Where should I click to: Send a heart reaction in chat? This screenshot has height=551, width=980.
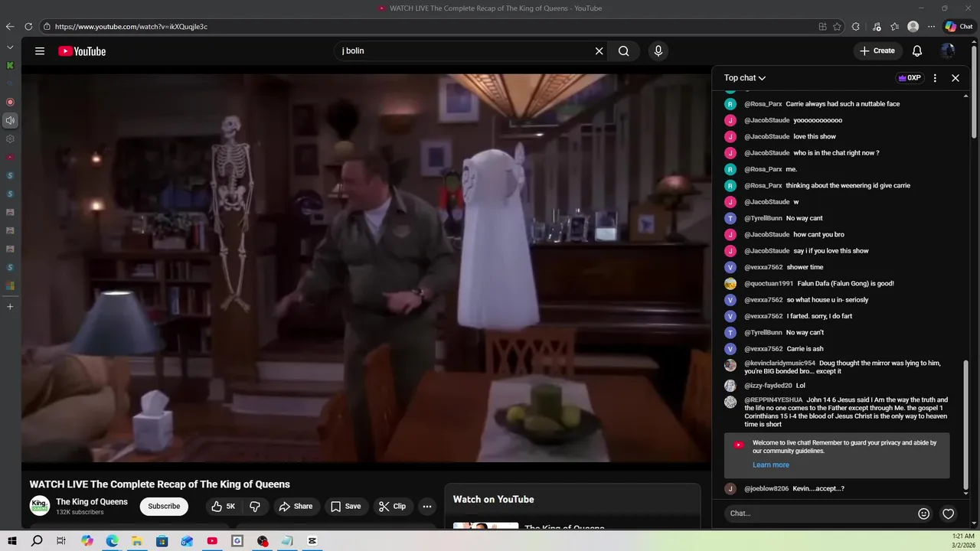pos(948,514)
